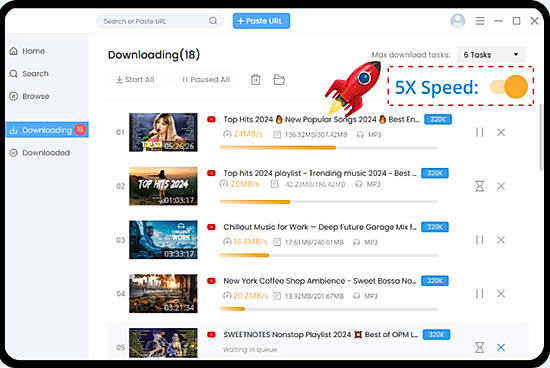
Task: Click the Paste URL button
Action: point(261,21)
